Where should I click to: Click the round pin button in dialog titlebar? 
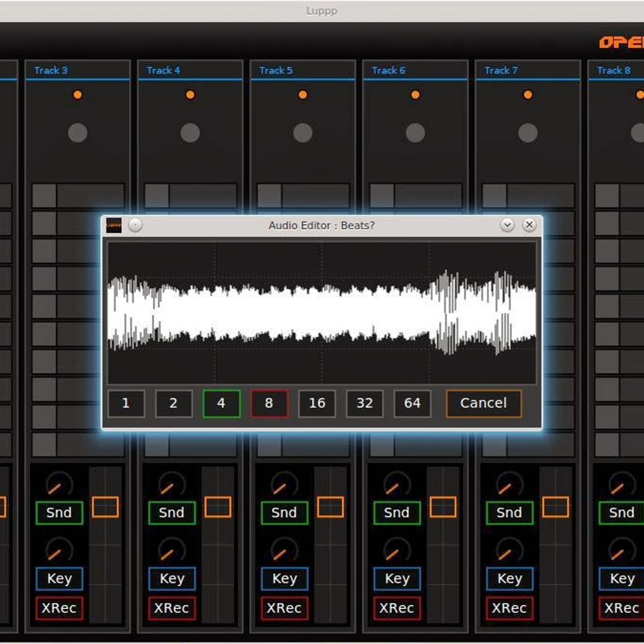[135, 225]
